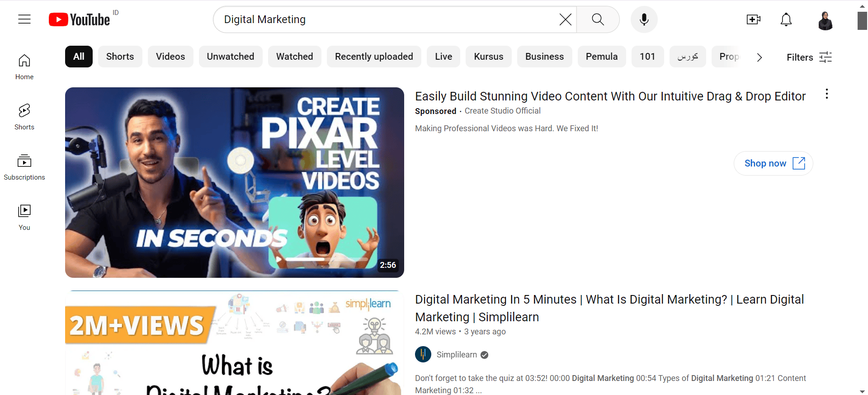The image size is (868, 395).
Task: Visit Create Studio Official advertiser link
Action: [x=502, y=111]
